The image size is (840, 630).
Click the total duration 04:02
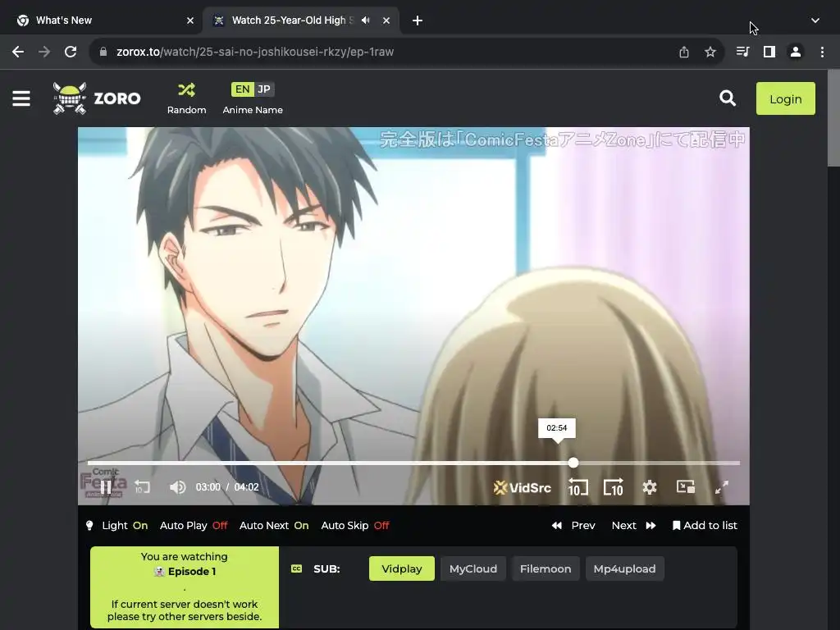click(x=246, y=487)
